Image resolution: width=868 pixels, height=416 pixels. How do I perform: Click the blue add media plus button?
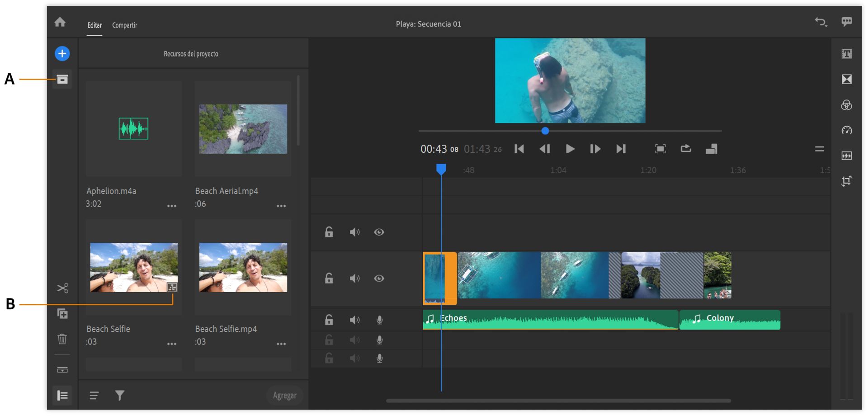[62, 54]
